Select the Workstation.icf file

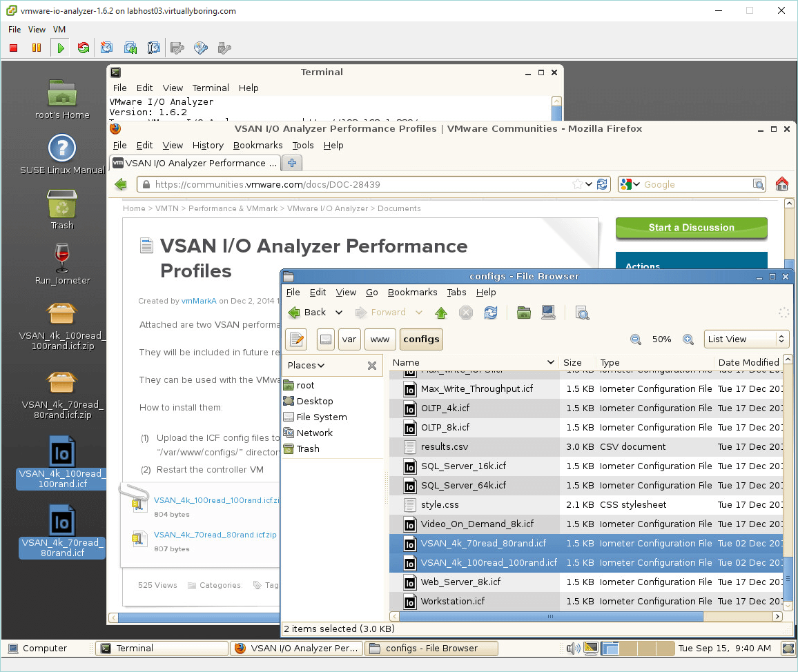pyautogui.click(x=453, y=602)
